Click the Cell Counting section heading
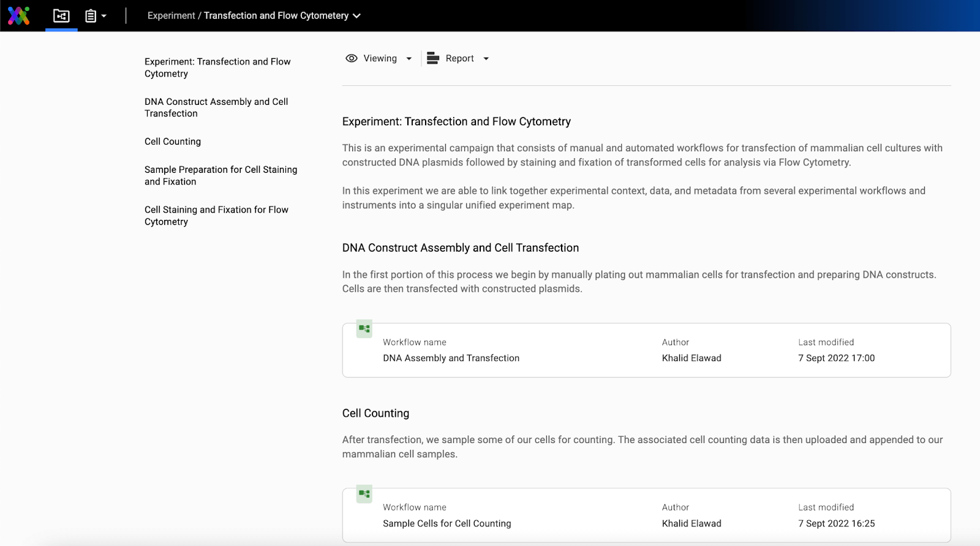The image size is (980, 546). click(x=375, y=413)
